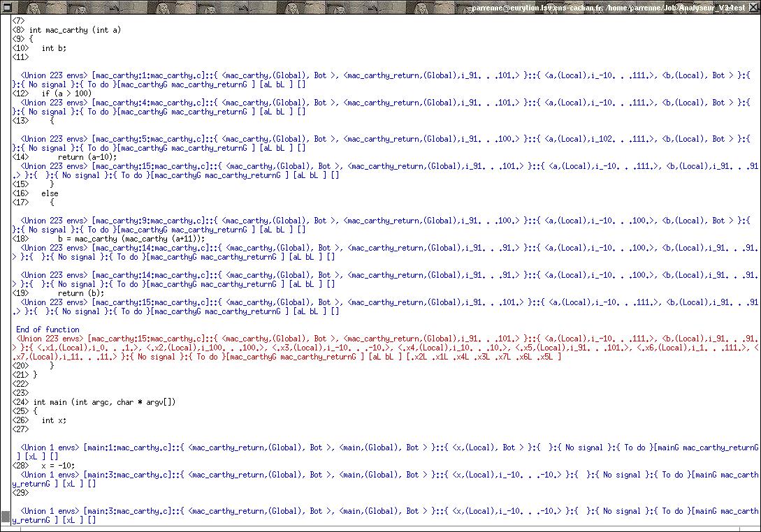Select line <26> int x;
Screen dimensions: 761x532
point(39,420)
